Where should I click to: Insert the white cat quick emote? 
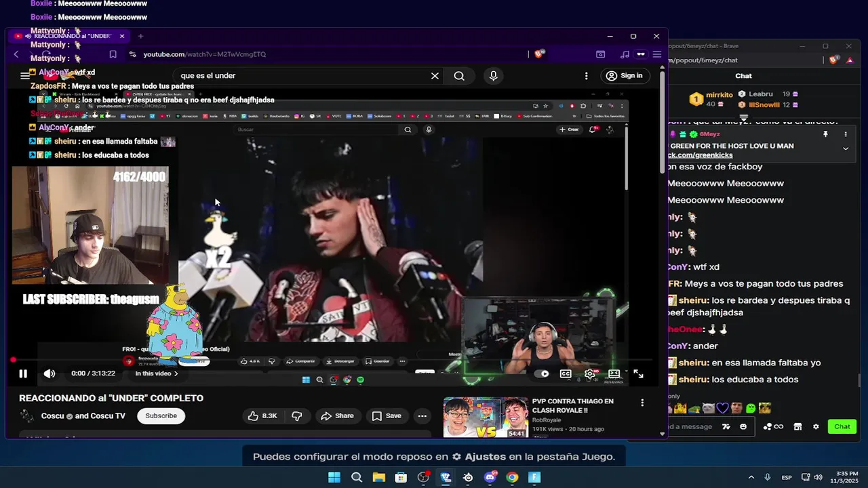pyautogui.click(x=708, y=409)
